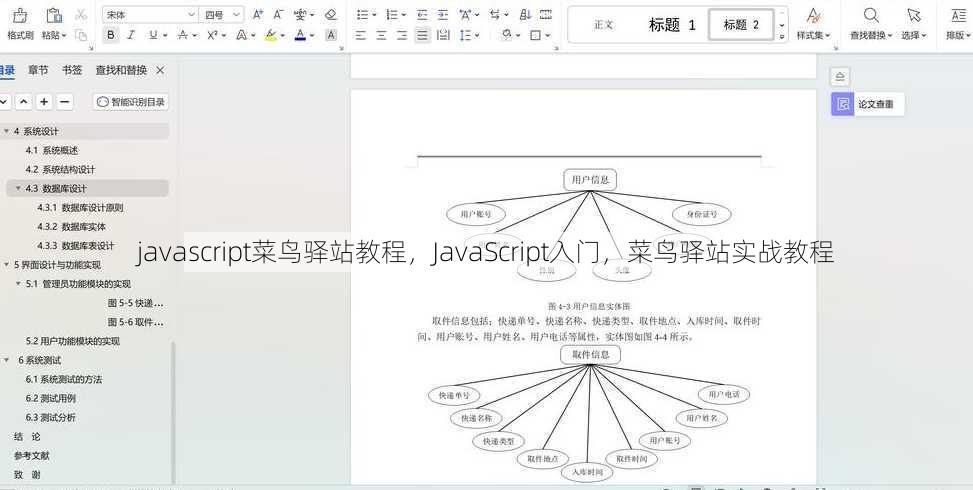
Task: Collapse the 4 系统设计 outline node
Action: point(6,131)
